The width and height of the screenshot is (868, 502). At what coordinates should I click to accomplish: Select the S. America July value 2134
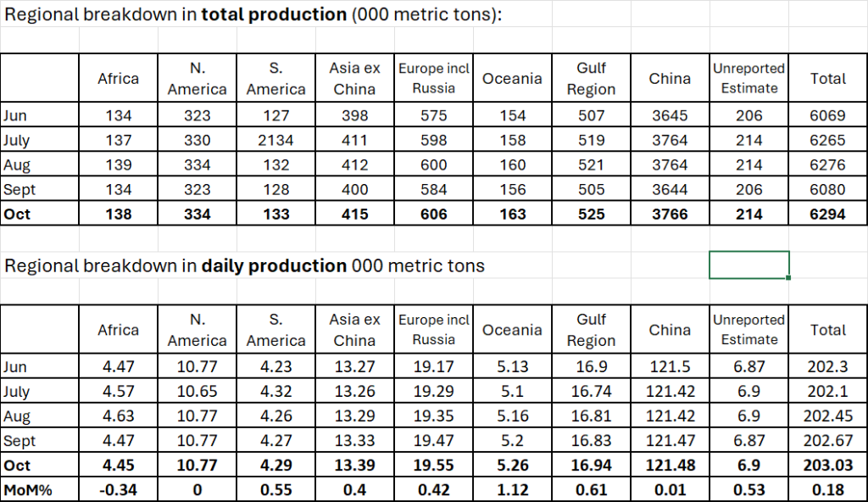tap(275, 141)
